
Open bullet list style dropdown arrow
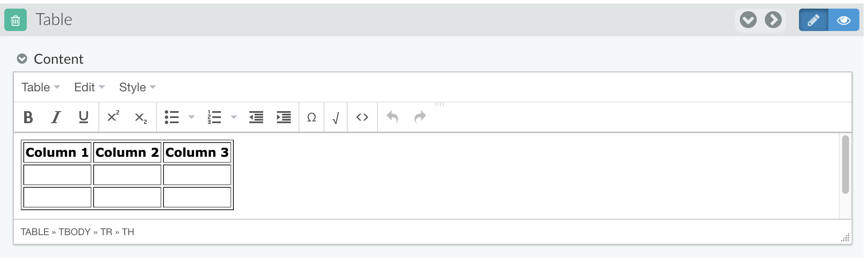point(192,117)
